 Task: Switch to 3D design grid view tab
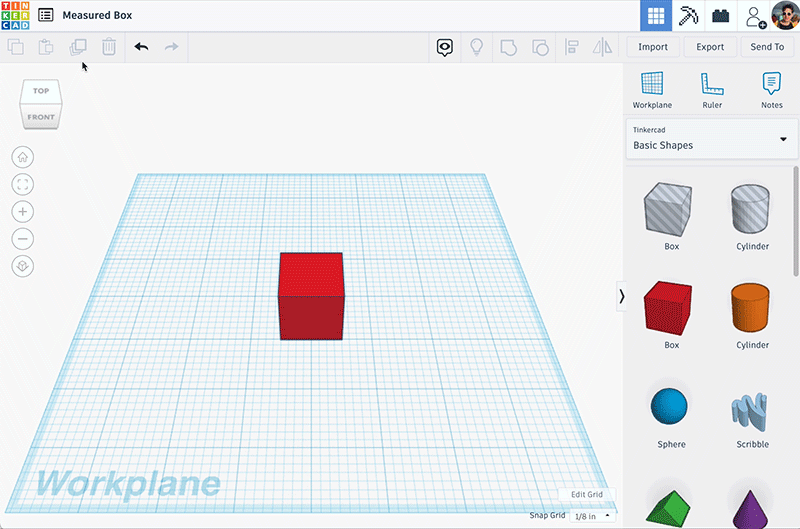click(x=656, y=16)
